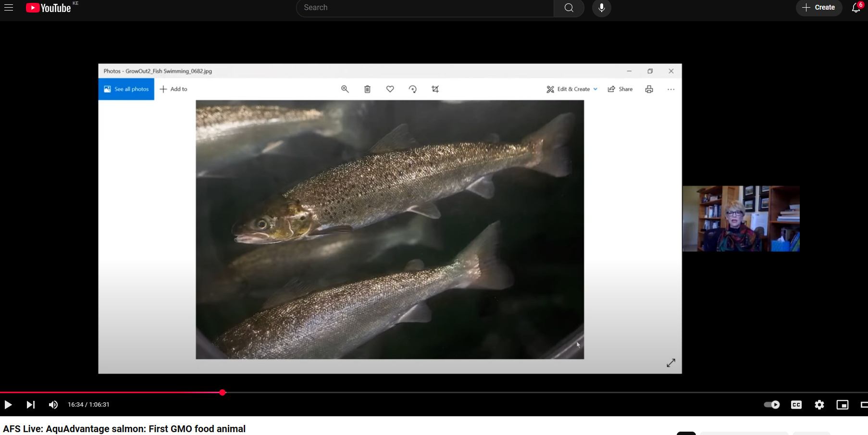The width and height of the screenshot is (868, 435).
Task: Minimize the Photos window
Action: [629, 71]
